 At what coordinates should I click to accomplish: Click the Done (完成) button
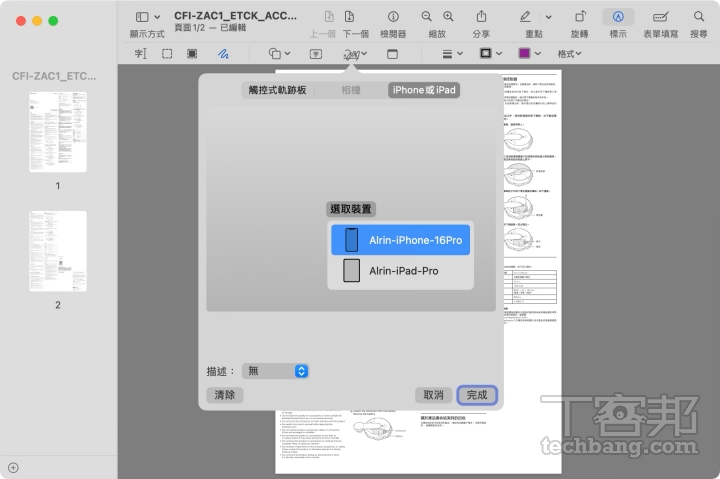[x=477, y=395]
